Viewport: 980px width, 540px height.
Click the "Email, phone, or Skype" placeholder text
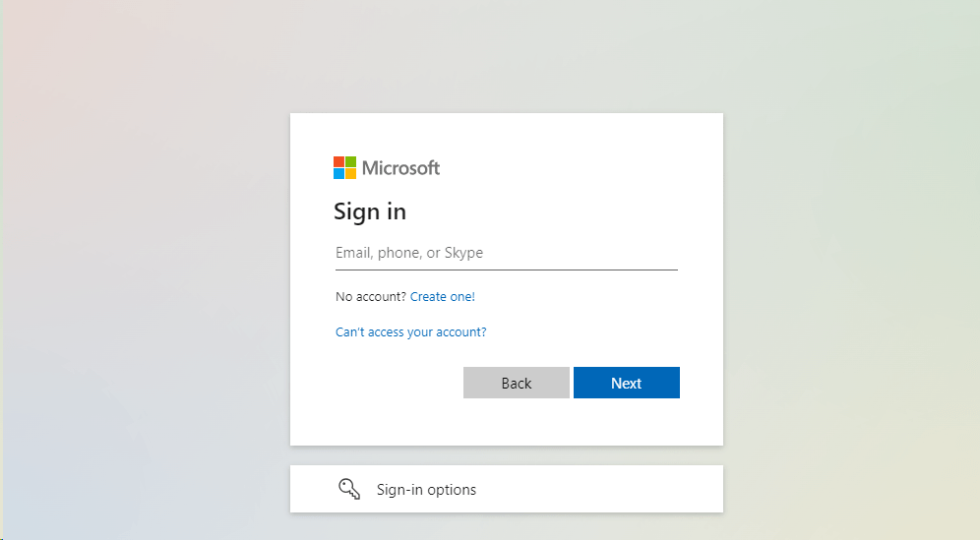pos(409,253)
